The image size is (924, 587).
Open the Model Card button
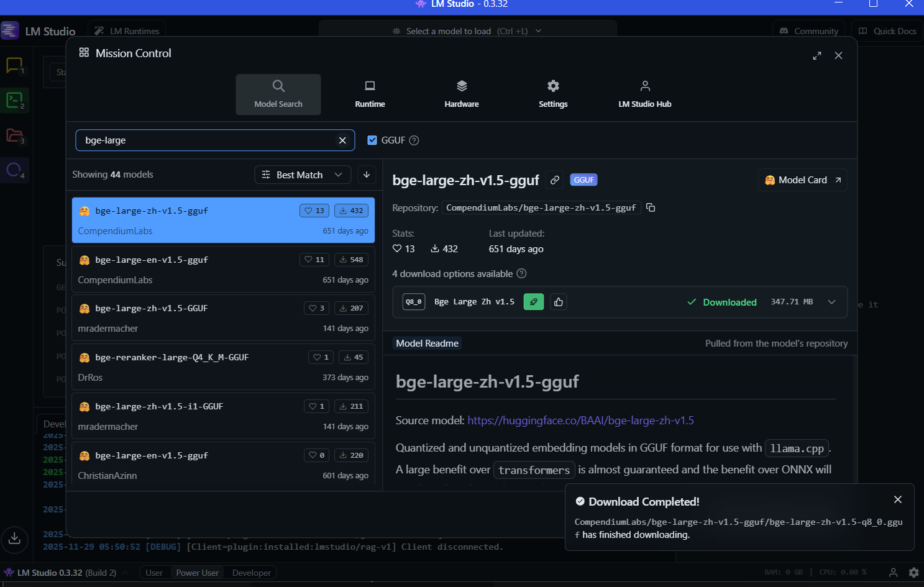coord(803,180)
